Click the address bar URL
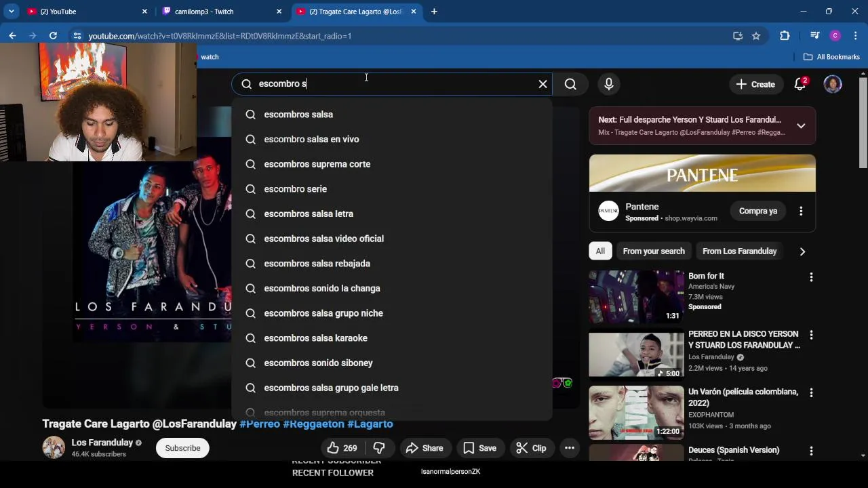868x488 pixels. tap(220, 36)
